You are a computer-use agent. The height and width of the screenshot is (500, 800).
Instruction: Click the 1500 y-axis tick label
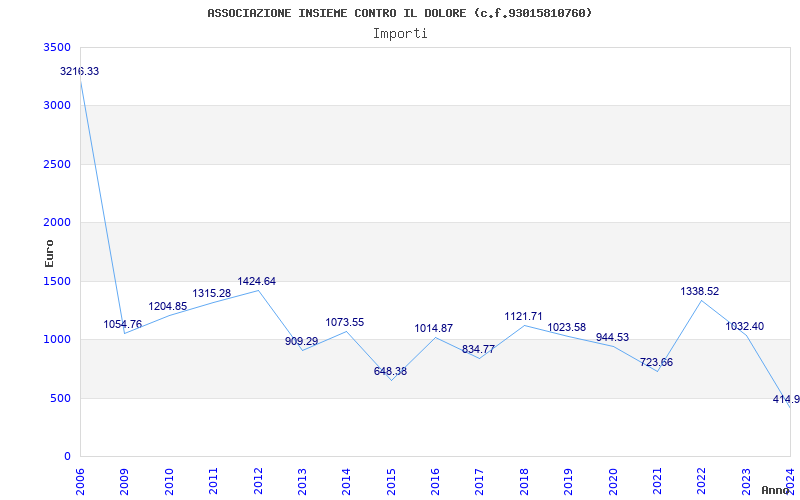(58, 282)
